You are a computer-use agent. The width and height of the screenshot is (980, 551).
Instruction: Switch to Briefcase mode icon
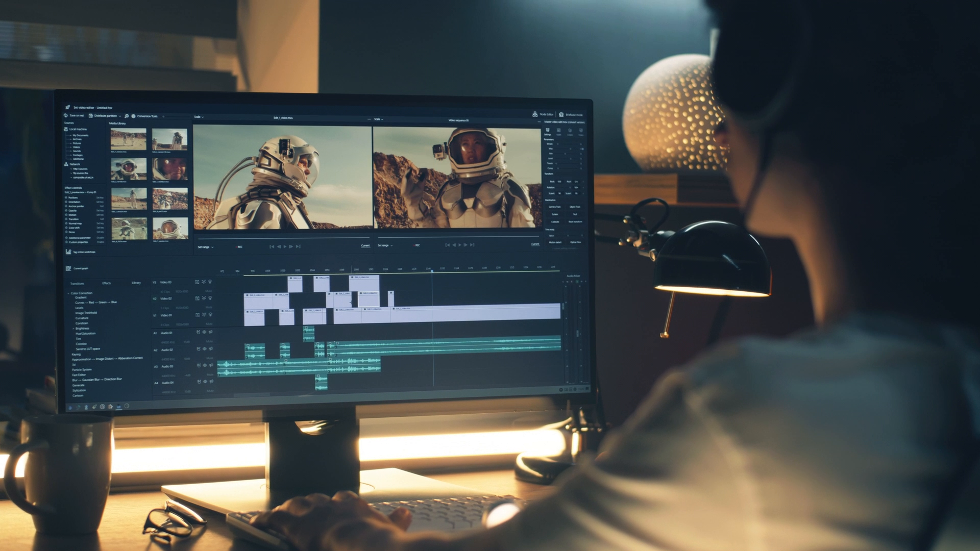[x=561, y=115]
